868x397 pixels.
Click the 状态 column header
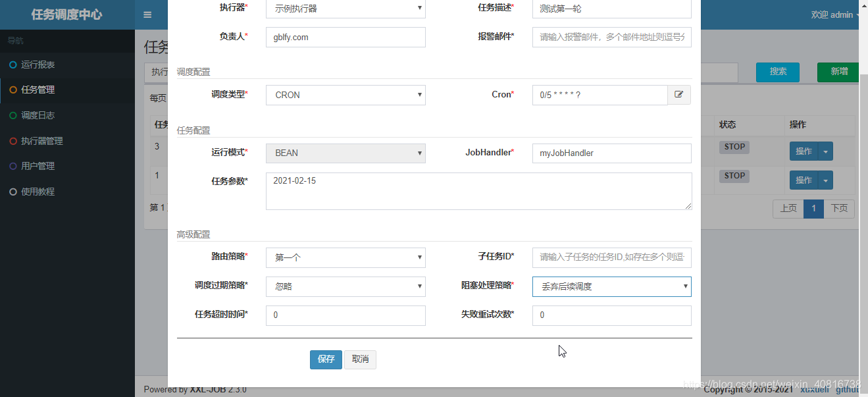pos(727,124)
